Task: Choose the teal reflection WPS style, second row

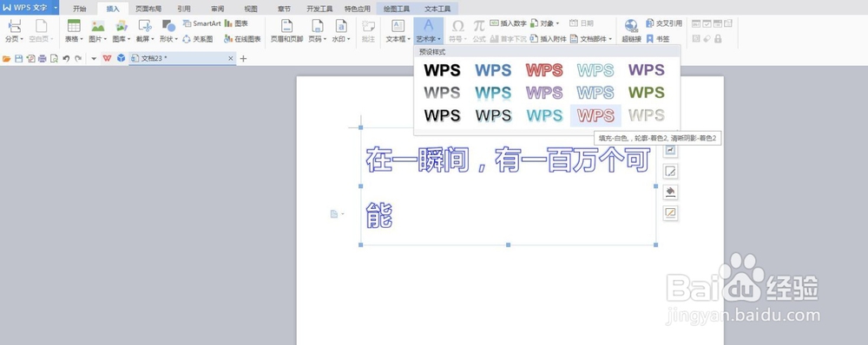Action: (x=493, y=93)
